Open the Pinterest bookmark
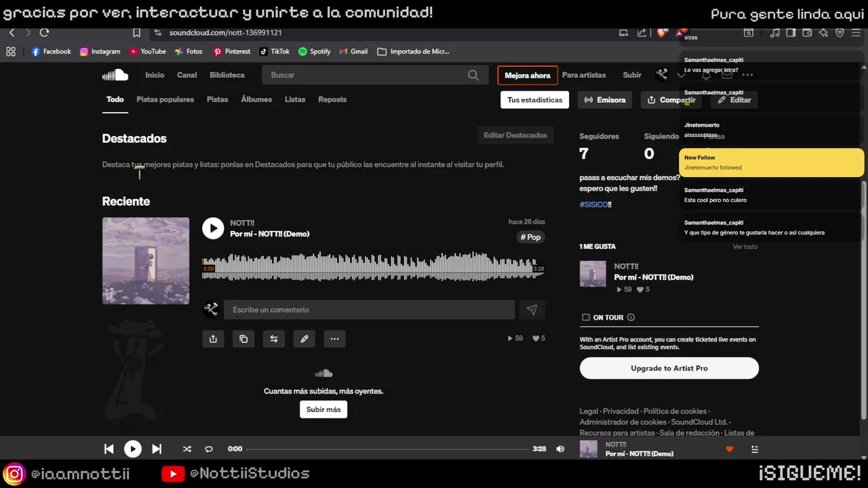The width and height of the screenshot is (868, 488). pyautogui.click(x=231, y=52)
